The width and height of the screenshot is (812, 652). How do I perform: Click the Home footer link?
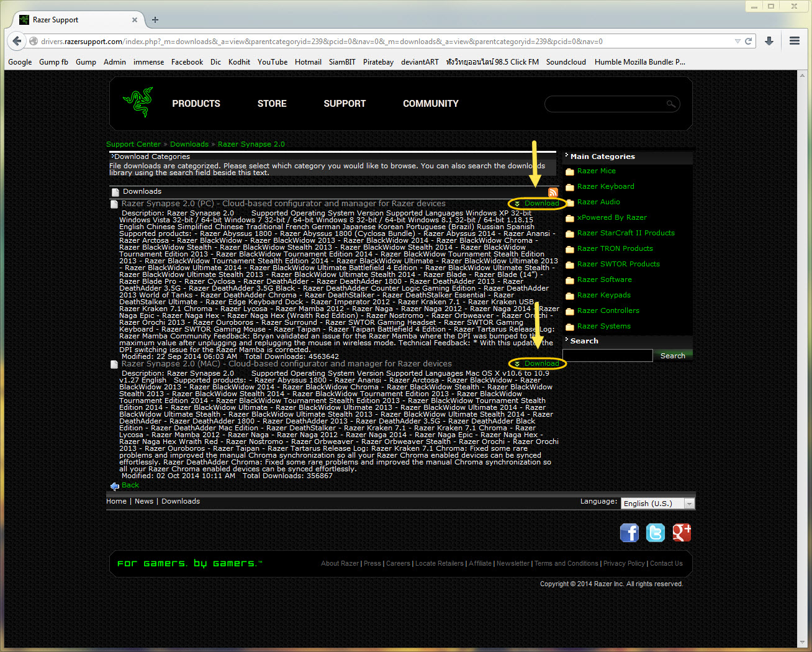point(116,502)
